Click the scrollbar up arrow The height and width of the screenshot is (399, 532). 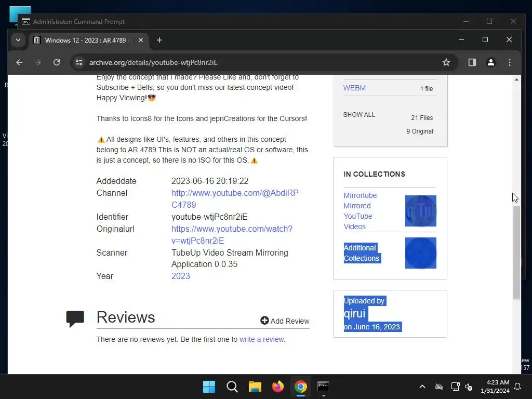(x=516, y=79)
